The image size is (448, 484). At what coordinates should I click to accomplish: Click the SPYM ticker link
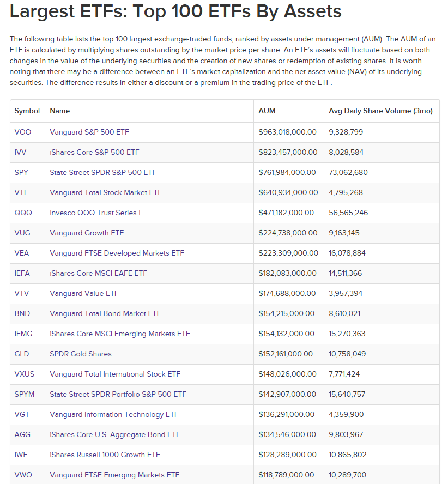pos(25,394)
